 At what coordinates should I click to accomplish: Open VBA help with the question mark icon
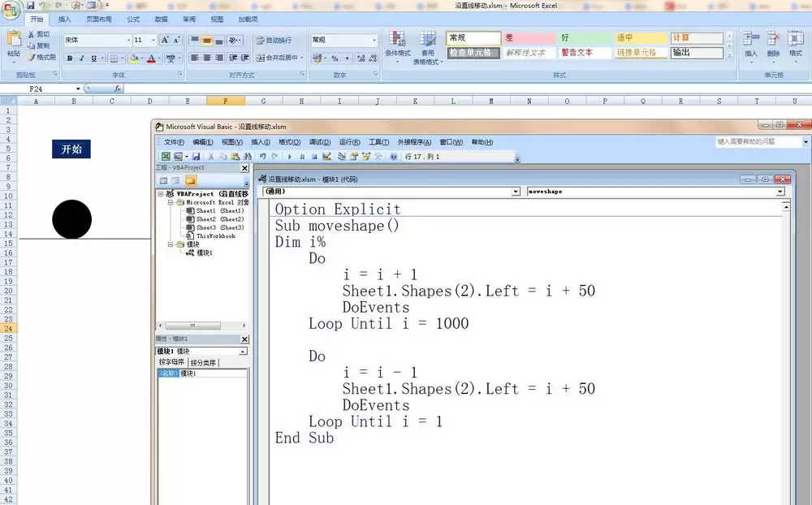[x=394, y=157]
